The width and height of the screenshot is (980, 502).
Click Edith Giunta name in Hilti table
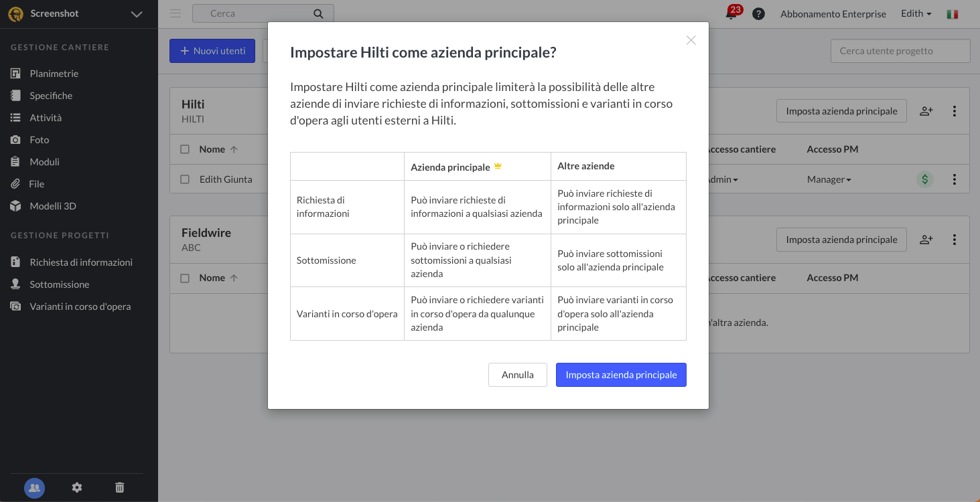[226, 179]
